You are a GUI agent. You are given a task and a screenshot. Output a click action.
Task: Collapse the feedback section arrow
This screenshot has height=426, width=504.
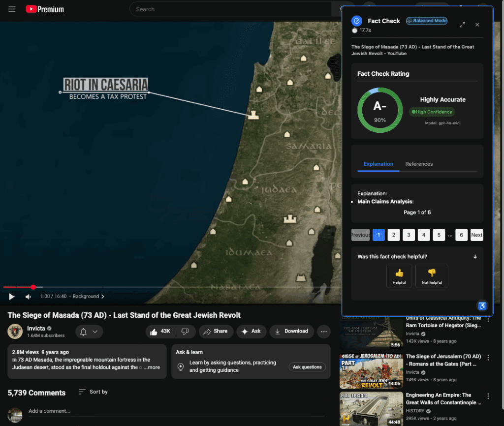(x=475, y=257)
